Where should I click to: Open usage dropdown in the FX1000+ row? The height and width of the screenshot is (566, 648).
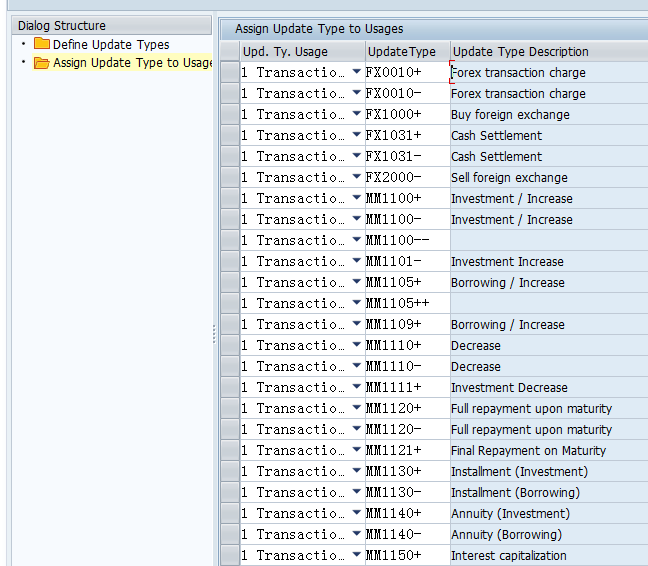(x=357, y=115)
